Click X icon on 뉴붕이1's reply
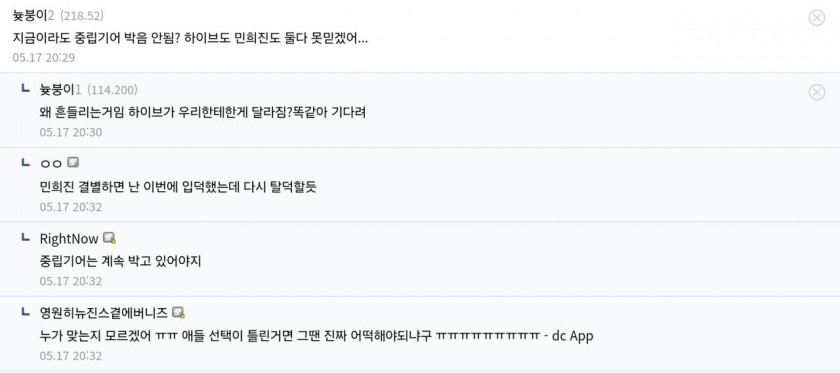Image resolution: width=840 pixels, height=373 pixels. [816, 92]
